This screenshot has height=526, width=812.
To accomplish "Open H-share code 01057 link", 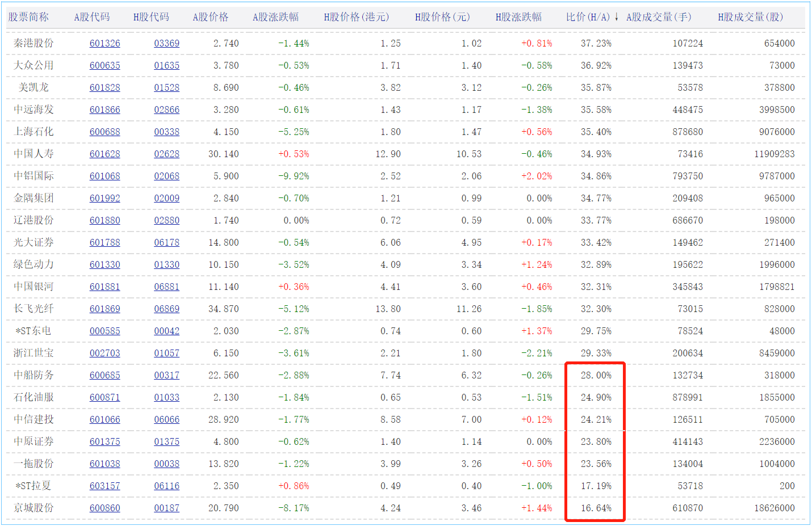I will point(167,353).
